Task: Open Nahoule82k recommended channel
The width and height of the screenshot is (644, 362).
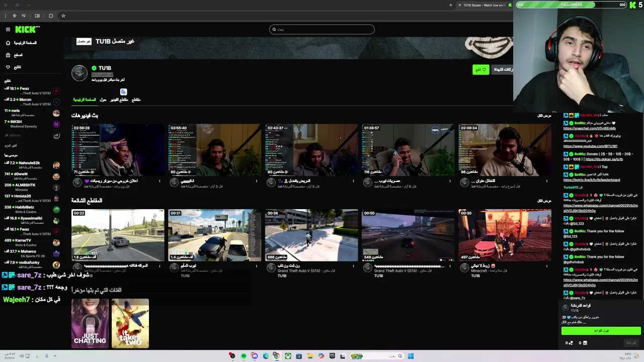Action: (x=32, y=165)
